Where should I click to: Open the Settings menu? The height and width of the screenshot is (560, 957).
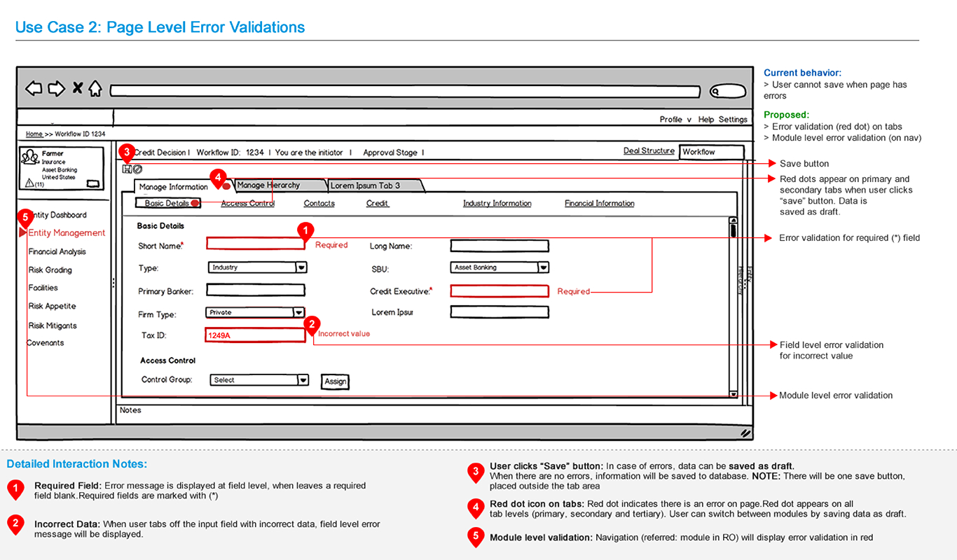coord(733,119)
